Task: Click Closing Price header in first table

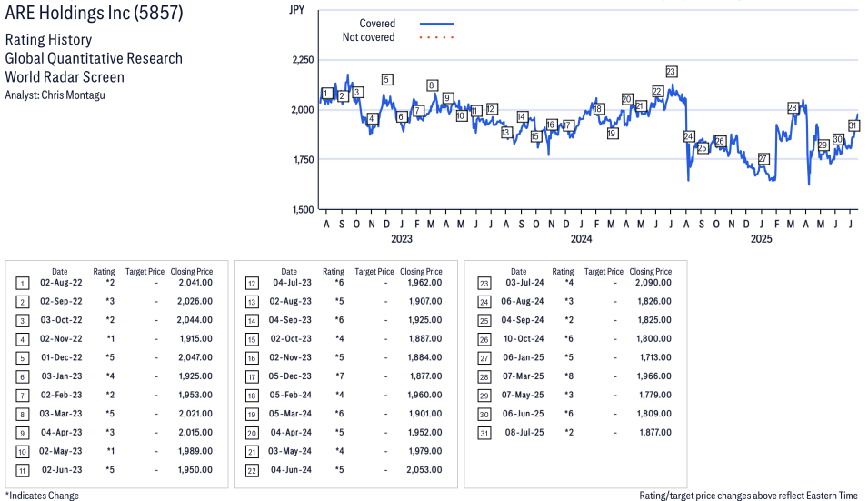Action: [x=192, y=272]
